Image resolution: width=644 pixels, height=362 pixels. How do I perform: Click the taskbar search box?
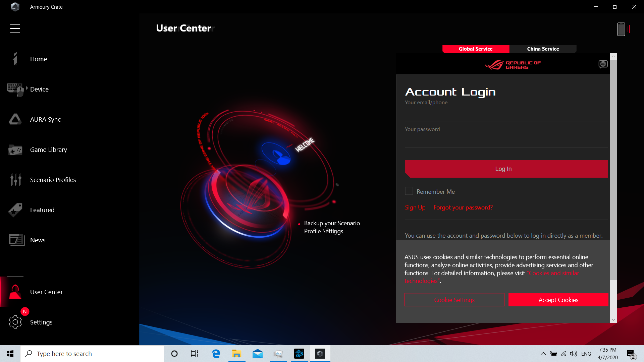(92, 354)
